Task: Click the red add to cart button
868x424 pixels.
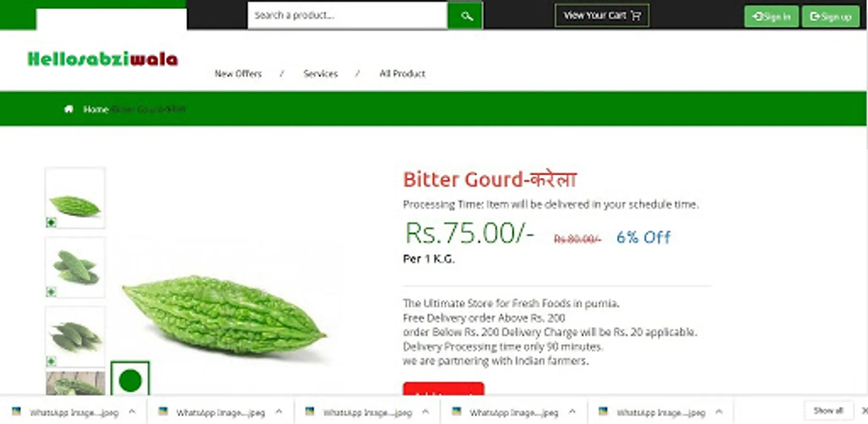Action: click(443, 389)
